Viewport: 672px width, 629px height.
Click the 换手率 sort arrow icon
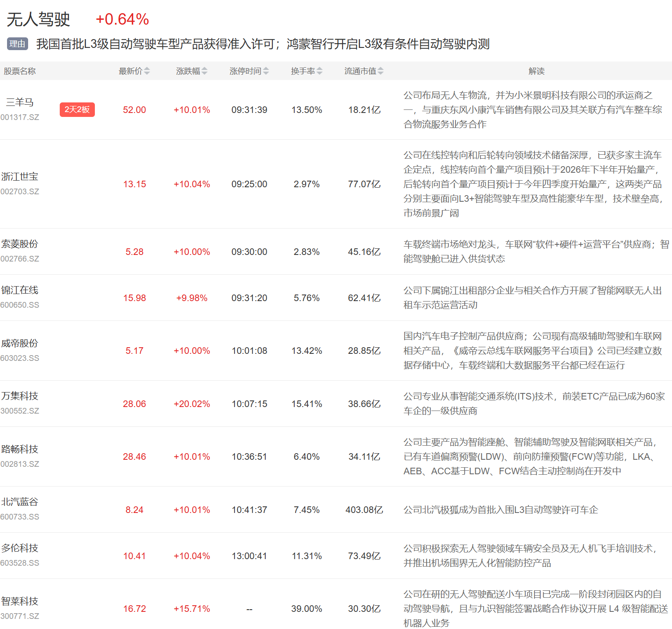319,71
